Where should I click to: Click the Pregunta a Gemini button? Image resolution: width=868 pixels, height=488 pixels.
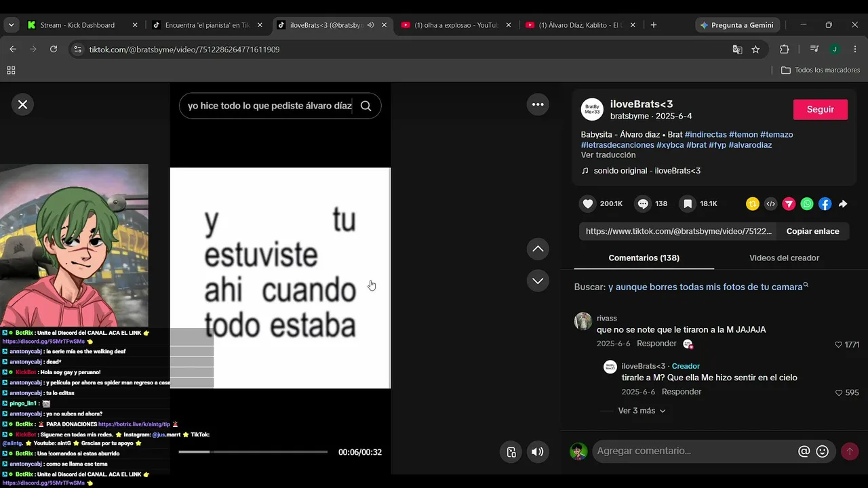pos(737,25)
